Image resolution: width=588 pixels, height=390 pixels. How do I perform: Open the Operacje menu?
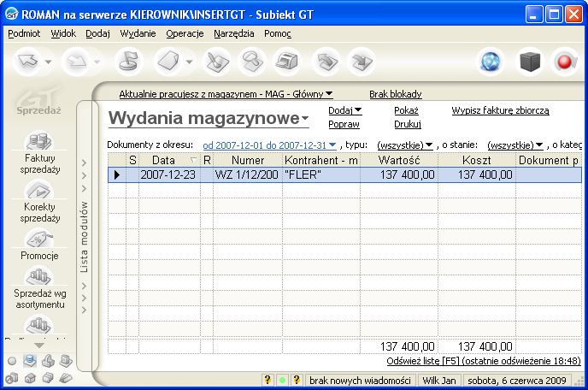(185, 33)
